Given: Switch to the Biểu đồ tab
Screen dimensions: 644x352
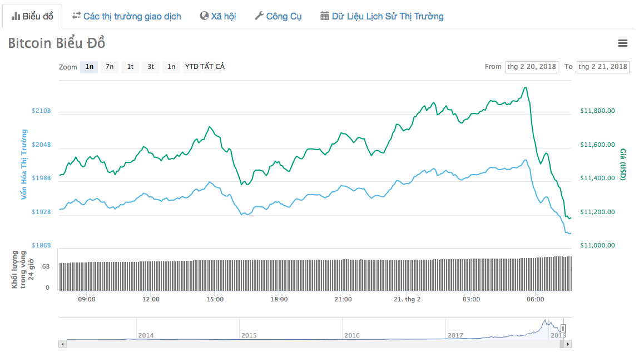Looking at the screenshot, I should tap(32, 17).
